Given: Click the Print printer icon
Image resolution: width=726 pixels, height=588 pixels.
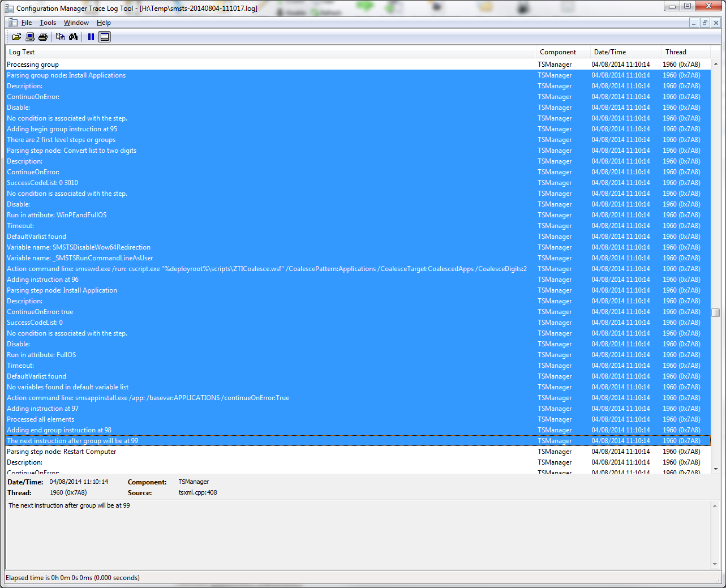Looking at the screenshot, I should pyautogui.click(x=43, y=37).
